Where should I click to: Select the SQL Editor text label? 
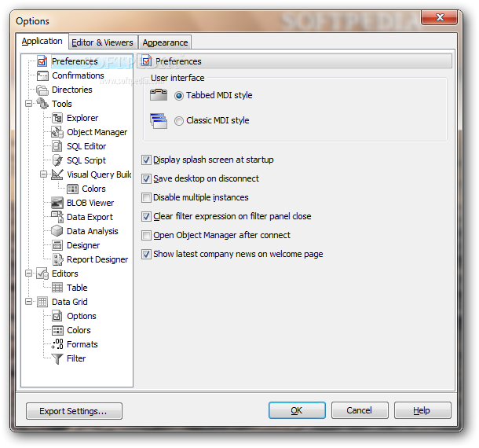click(x=86, y=146)
